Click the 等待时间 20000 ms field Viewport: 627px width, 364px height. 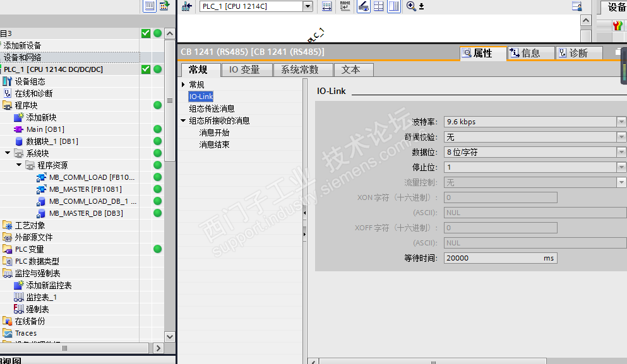click(x=500, y=258)
